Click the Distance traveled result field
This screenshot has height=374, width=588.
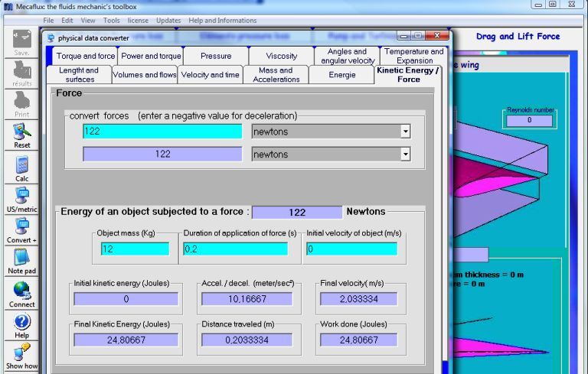coord(247,340)
